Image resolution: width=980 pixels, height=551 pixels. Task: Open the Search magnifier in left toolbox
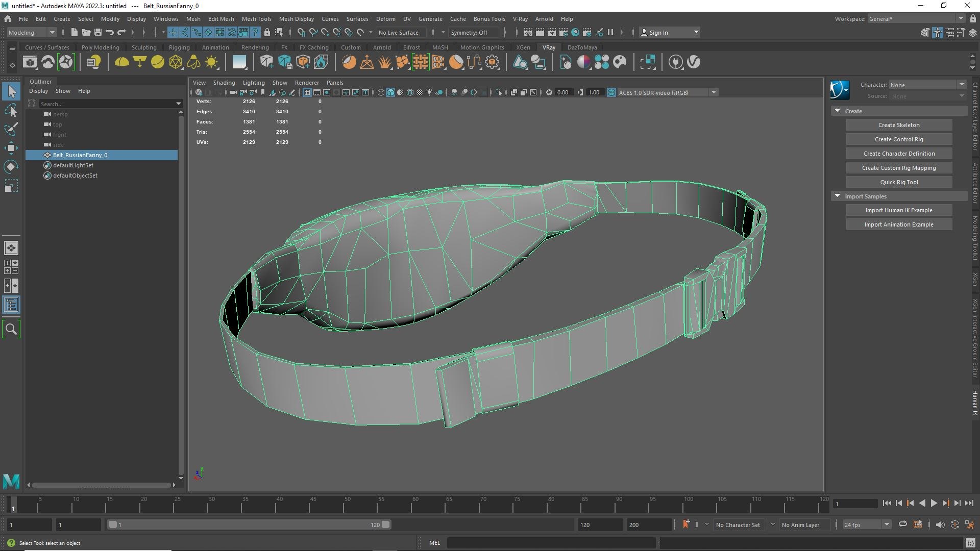click(11, 329)
